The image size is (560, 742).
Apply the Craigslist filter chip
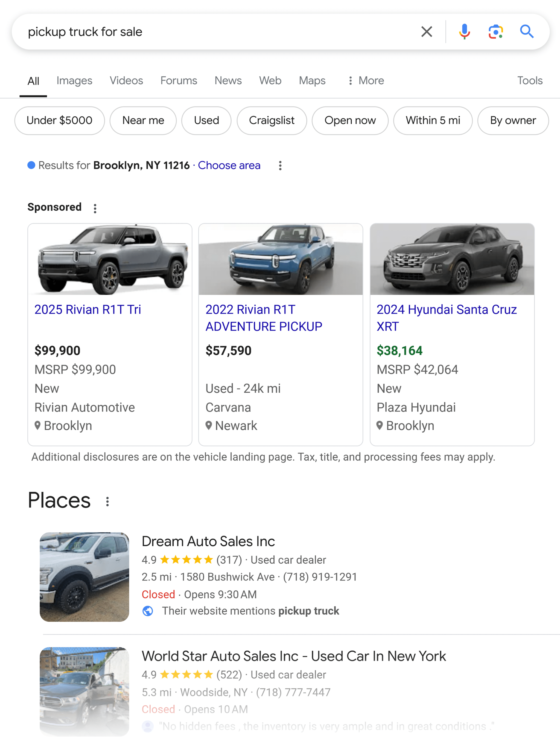click(272, 120)
